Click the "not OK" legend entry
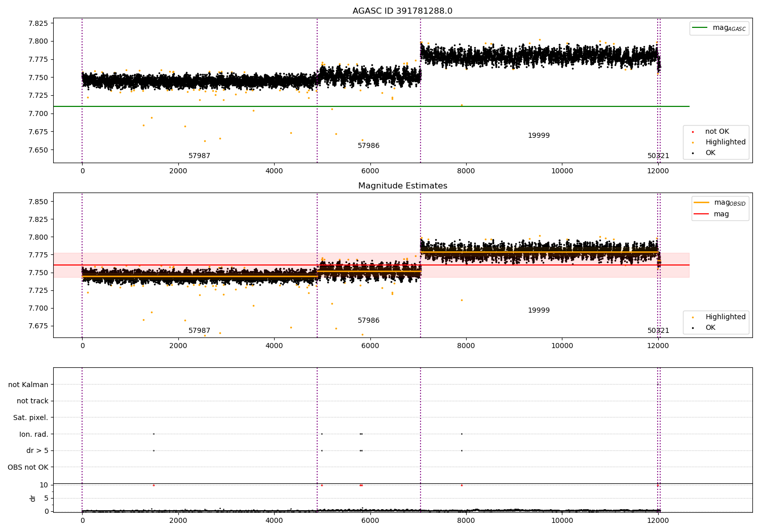Image resolution: width=760 pixels, height=532 pixels. pos(711,132)
